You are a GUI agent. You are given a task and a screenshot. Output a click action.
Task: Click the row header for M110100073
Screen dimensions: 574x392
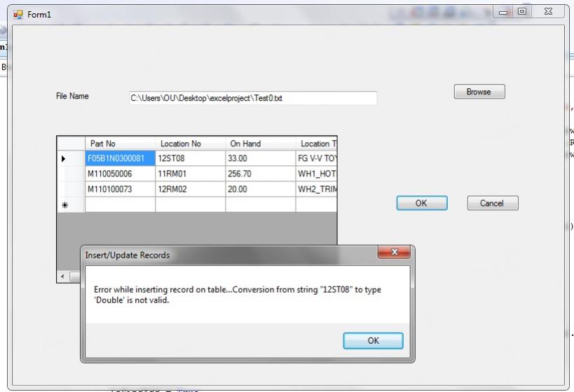tap(71, 189)
